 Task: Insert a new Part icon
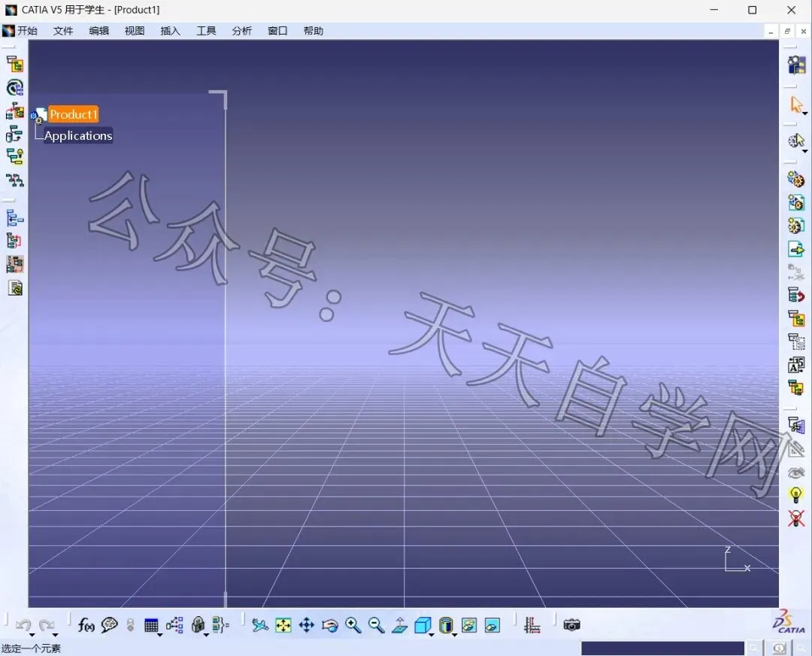pyautogui.click(x=796, y=226)
